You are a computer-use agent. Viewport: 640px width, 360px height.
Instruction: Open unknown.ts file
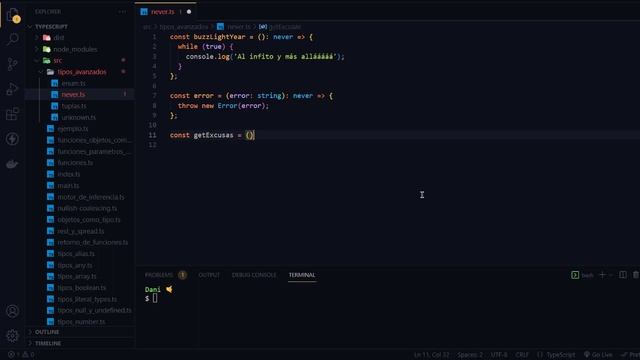79,118
